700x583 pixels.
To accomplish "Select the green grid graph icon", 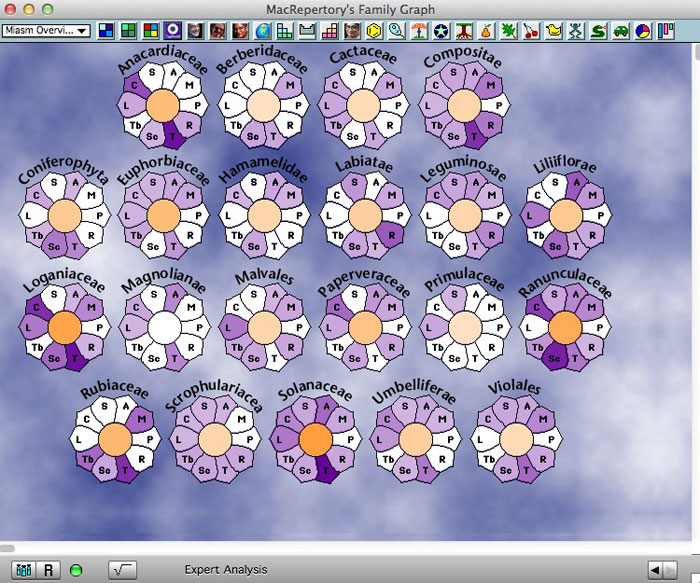I will 128,31.
